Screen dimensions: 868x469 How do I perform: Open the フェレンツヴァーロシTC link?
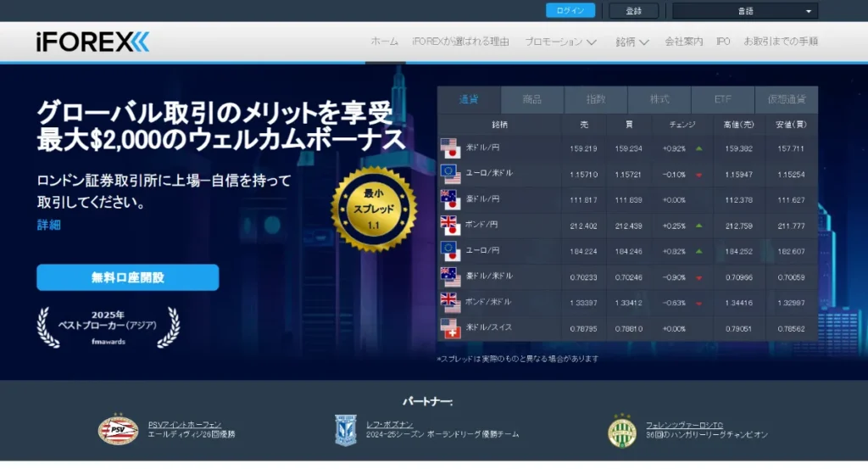coord(684,425)
